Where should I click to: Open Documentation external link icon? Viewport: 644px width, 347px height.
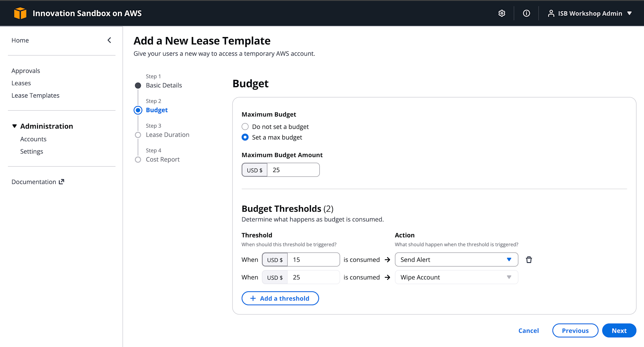coord(62,182)
